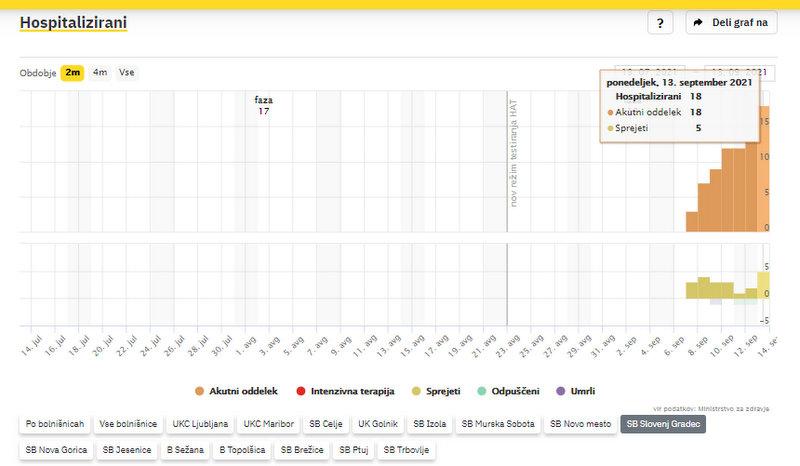
Task: Click the nov režim testiranja HAT marker line
Action: coord(507,160)
